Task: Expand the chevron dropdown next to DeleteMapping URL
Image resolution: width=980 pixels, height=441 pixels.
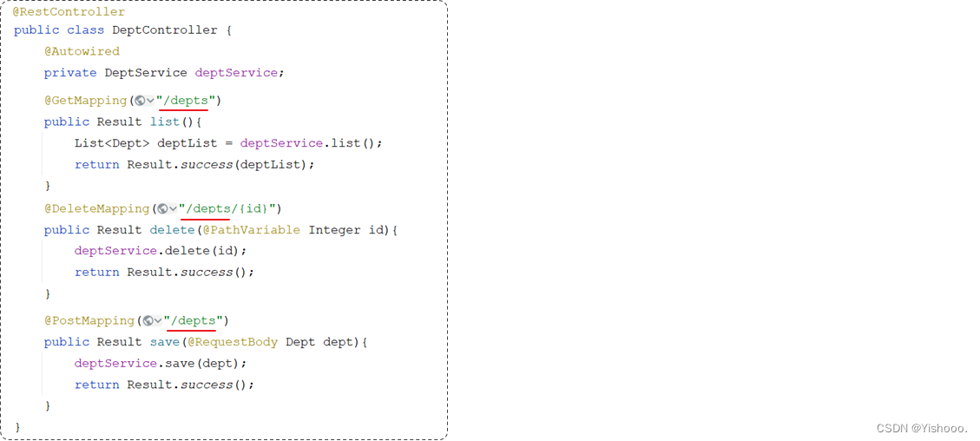Action: coord(173,208)
